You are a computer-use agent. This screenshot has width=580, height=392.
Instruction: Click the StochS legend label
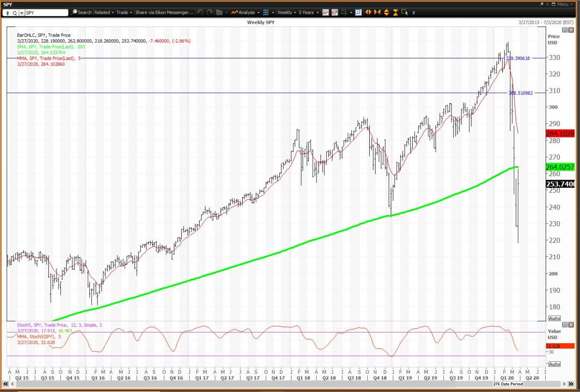(59, 325)
